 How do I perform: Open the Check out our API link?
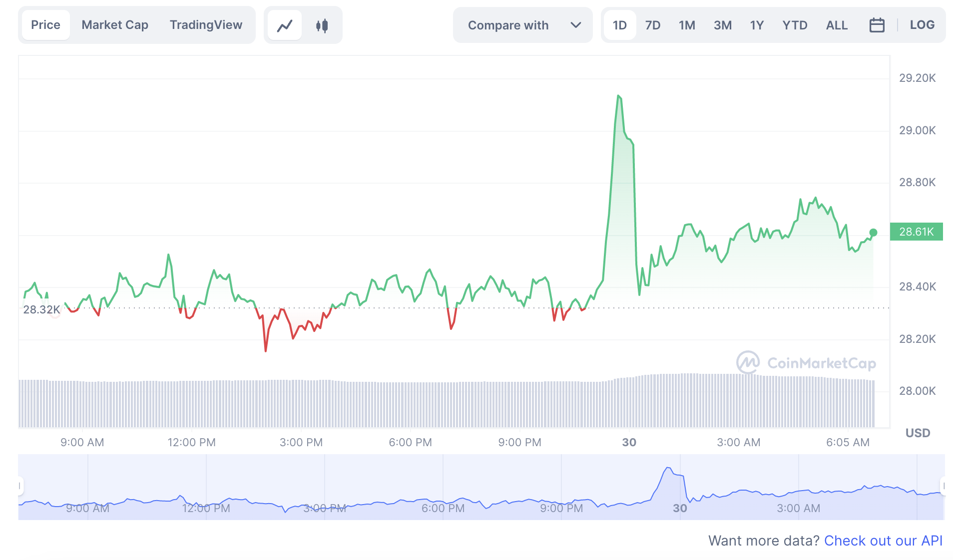(883, 541)
